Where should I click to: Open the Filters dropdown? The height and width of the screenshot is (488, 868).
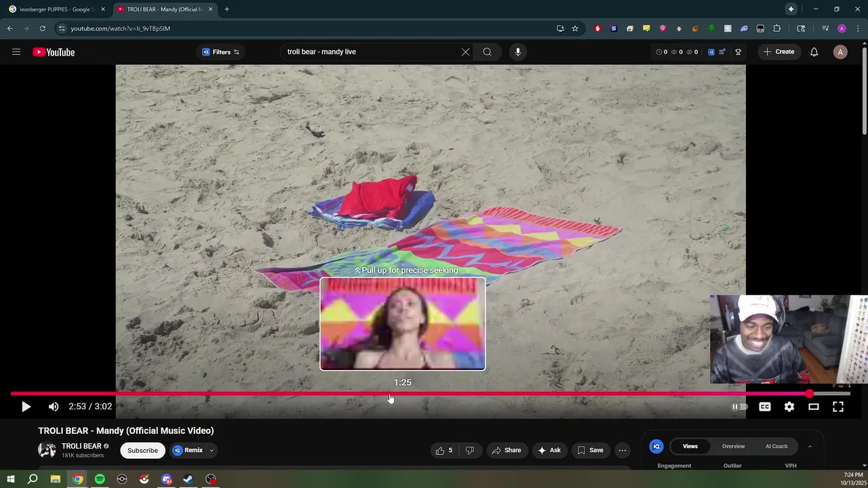(220, 52)
